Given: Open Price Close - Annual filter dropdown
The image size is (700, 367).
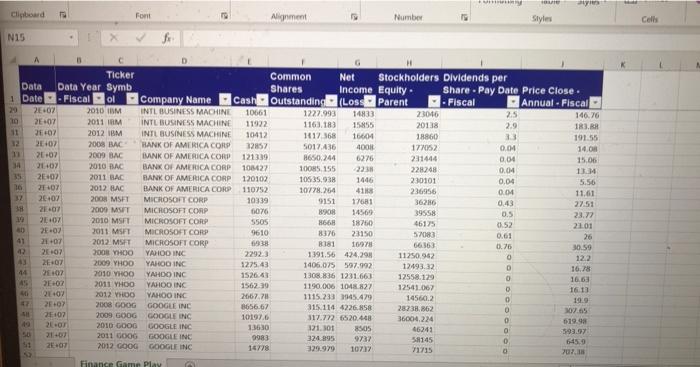Looking at the screenshot, I should tap(595, 103).
